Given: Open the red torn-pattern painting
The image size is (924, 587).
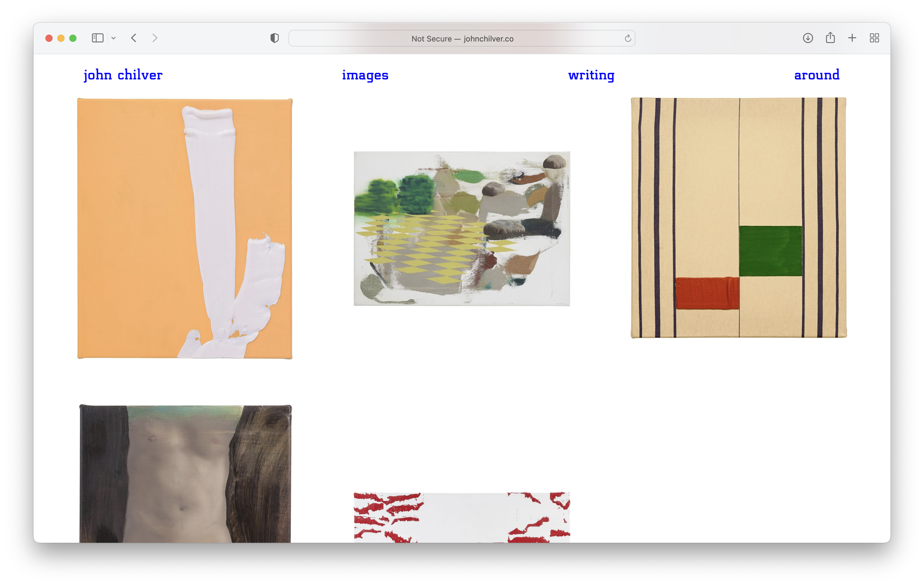Looking at the screenshot, I should point(462,517).
